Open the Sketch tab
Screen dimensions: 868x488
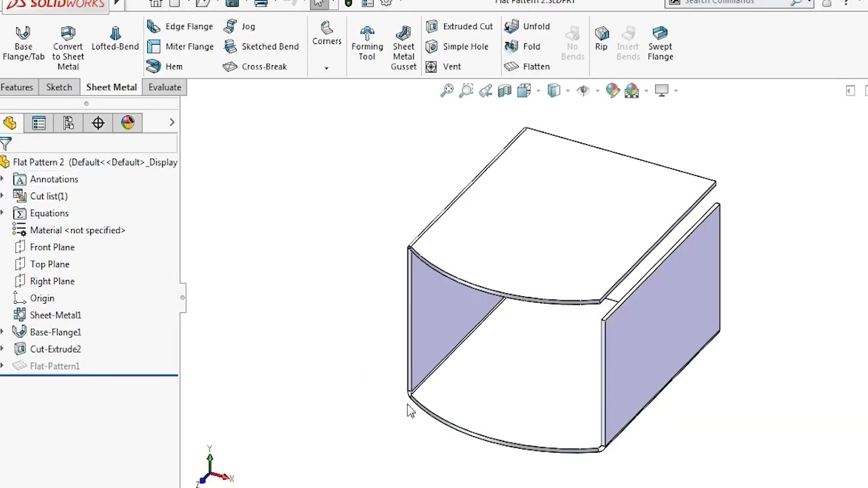pos(59,87)
